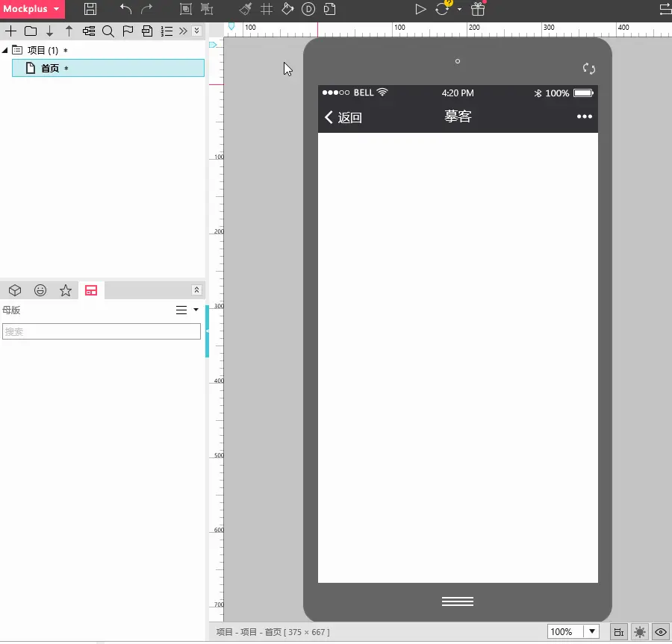Toggle the canvas fit-size icon
672x644 pixels.
[x=619, y=632]
